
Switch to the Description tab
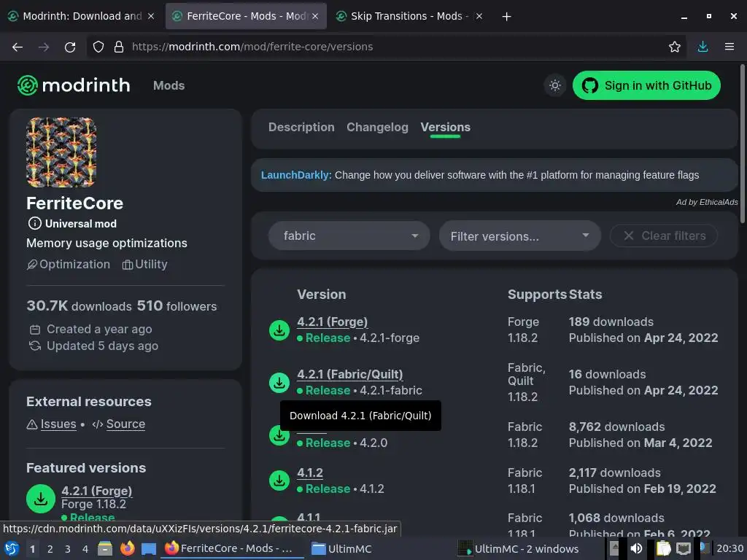(301, 127)
